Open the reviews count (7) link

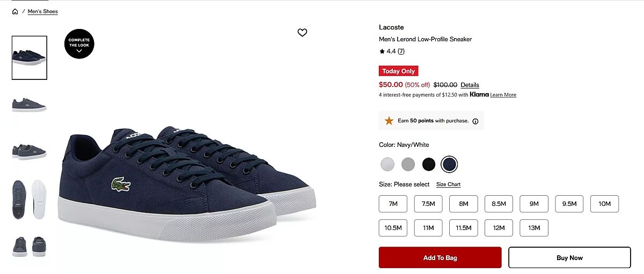click(401, 51)
